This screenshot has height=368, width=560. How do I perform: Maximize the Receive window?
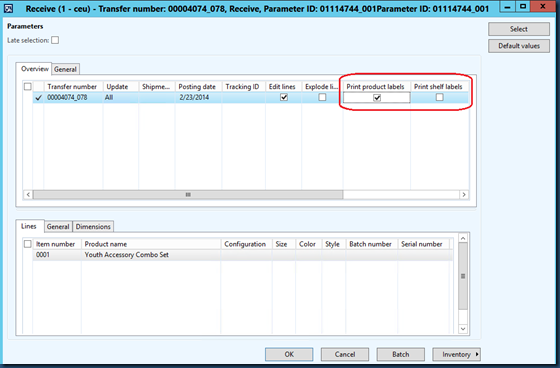[x=523, y=6]
